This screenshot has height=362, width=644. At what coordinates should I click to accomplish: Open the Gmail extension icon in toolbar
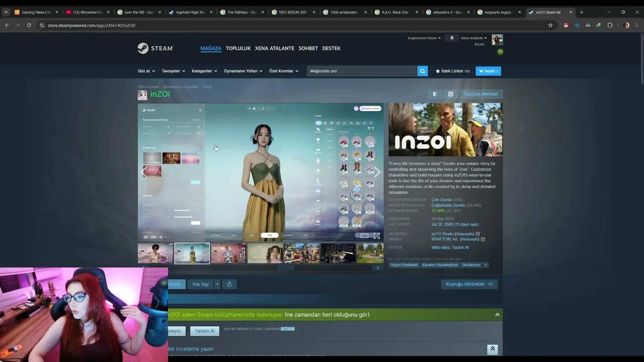coord(566,25)
